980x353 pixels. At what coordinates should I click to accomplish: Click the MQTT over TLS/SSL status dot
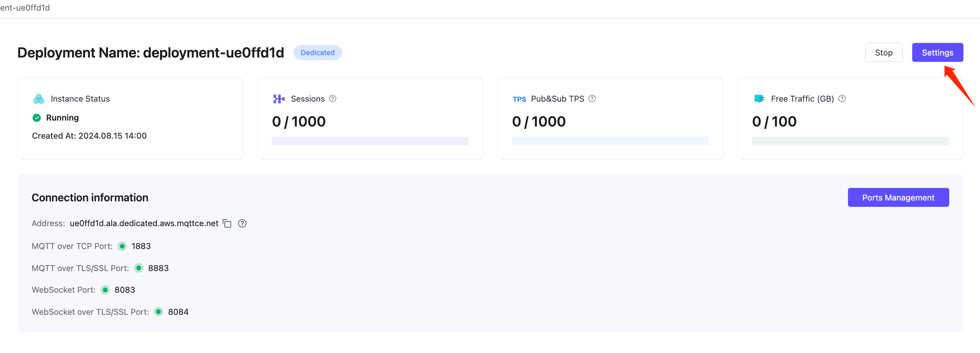[x=139, y=268]
